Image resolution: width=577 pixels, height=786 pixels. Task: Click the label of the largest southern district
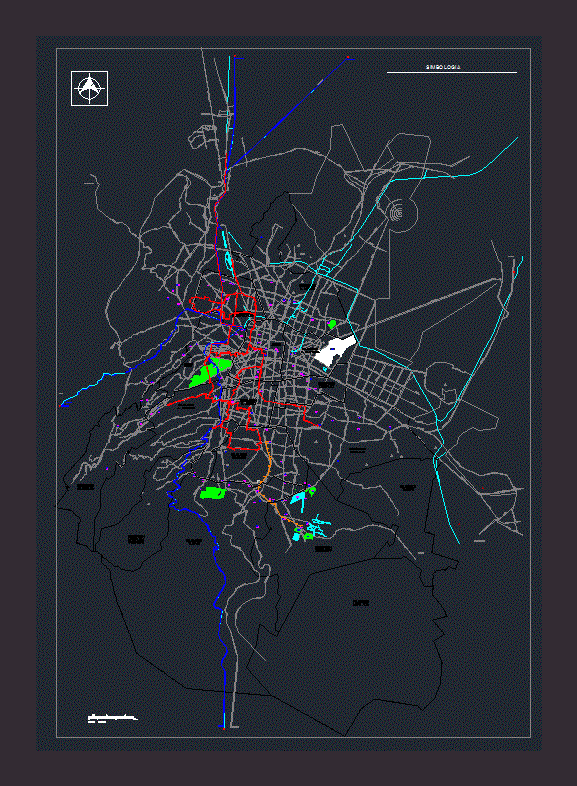361,603
